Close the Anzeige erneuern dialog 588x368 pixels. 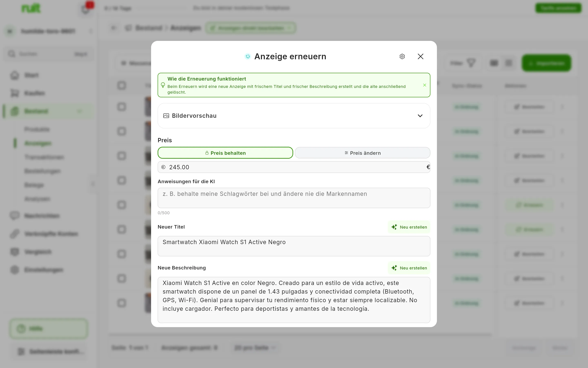pyautogui.click(x=421, y=56)
